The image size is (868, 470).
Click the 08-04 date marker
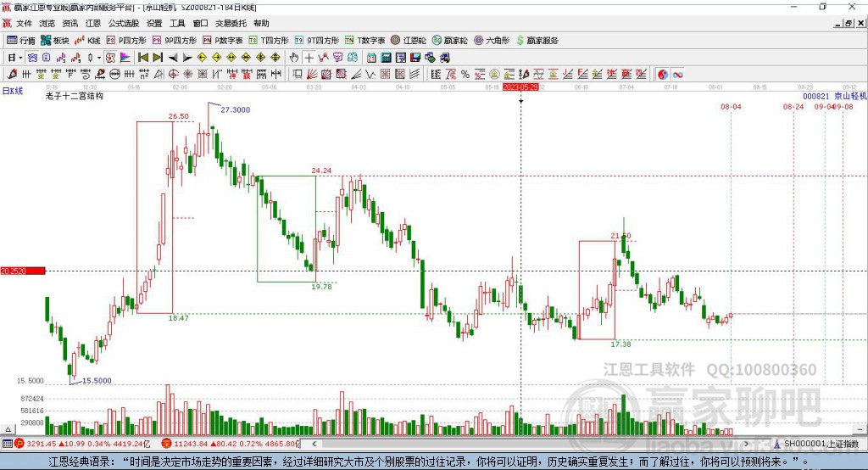731,106
